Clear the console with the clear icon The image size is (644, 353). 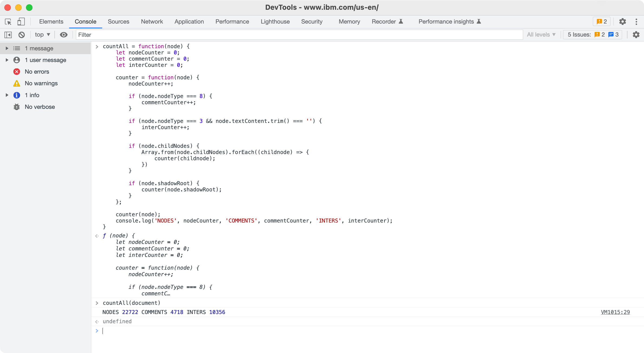[22, 35]
